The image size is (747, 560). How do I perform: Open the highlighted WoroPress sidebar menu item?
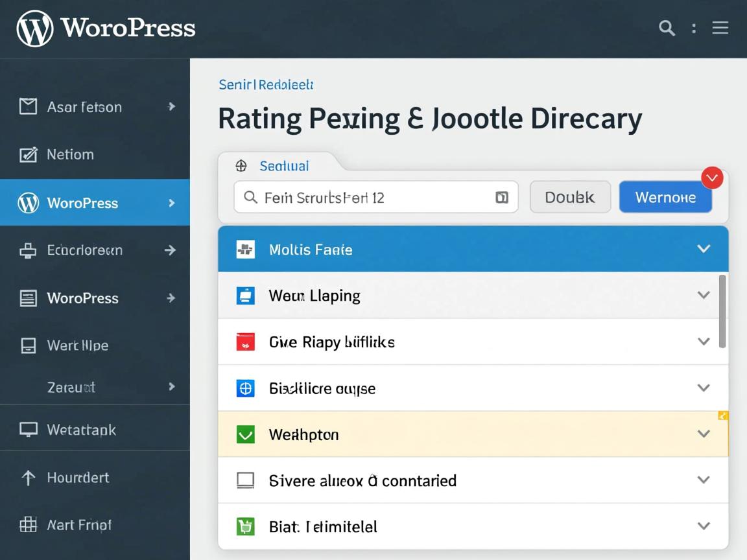tap(95, 203)
